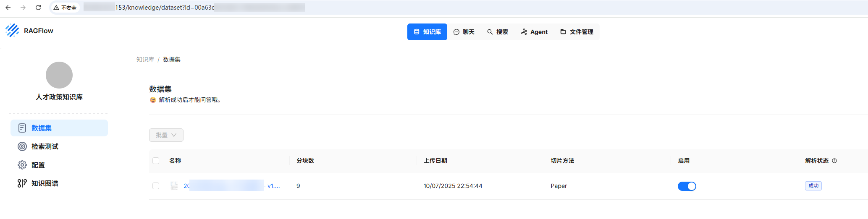Image resolution: width=868 pixels, height=219 pixels.
Task: Check the select-all checkbox in header
Action: 156,161
